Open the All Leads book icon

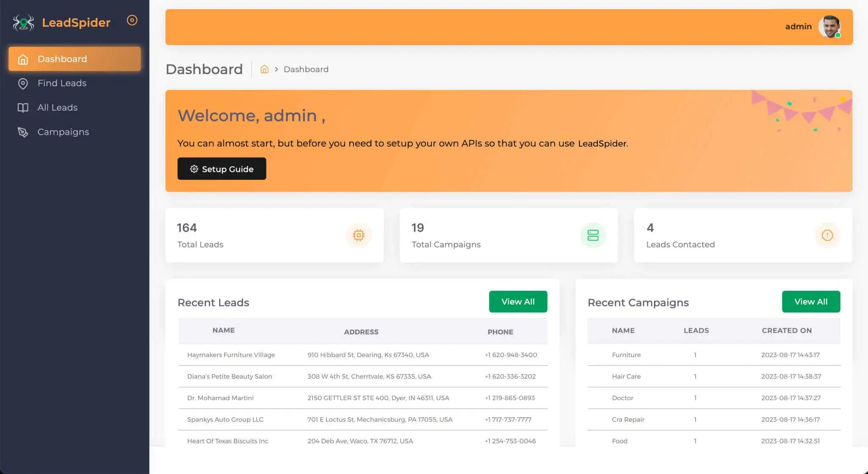click(23, 108)
